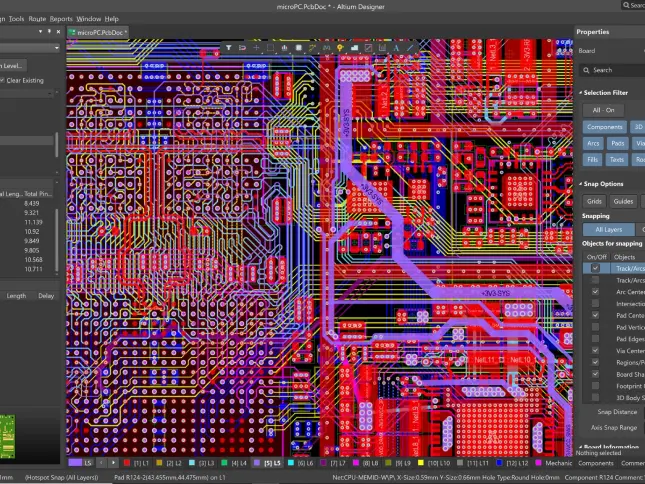Click the Grids snap option button
Screen dimensions: 645x484
(x=594, y=201)
